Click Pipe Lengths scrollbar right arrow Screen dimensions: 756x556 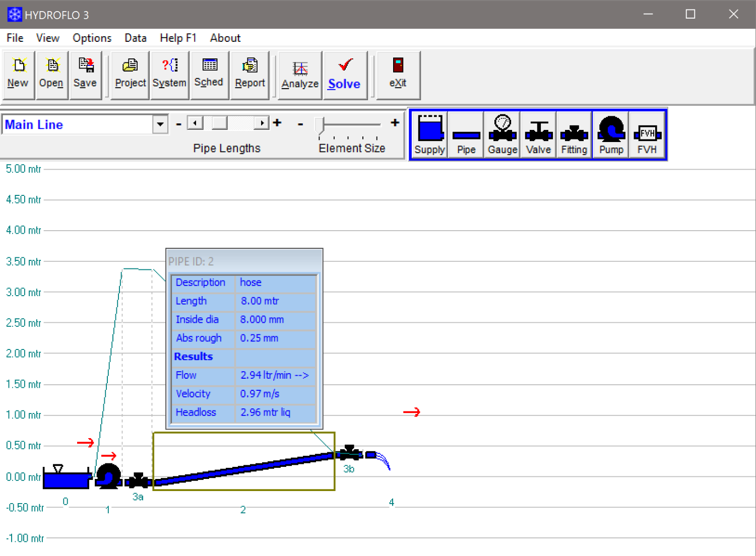[262, 123]
